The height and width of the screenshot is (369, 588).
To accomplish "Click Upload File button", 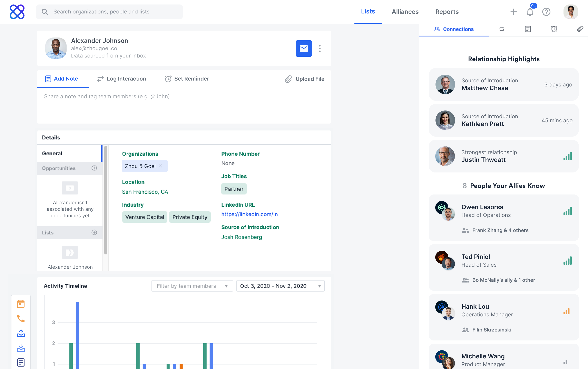I will [304, 79].
